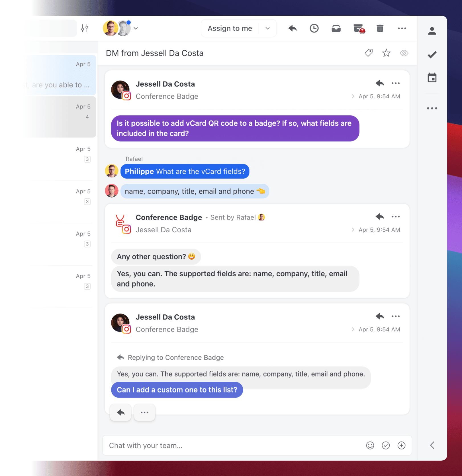462x476 pixels.
Task: Click the name, company, title comment bubble
Action: click(x=195, y=191)
